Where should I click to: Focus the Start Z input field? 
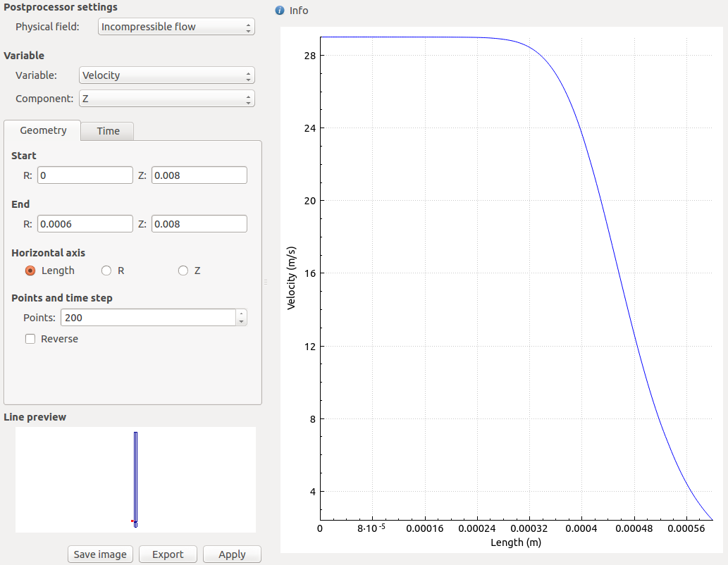tap(199, 175)
